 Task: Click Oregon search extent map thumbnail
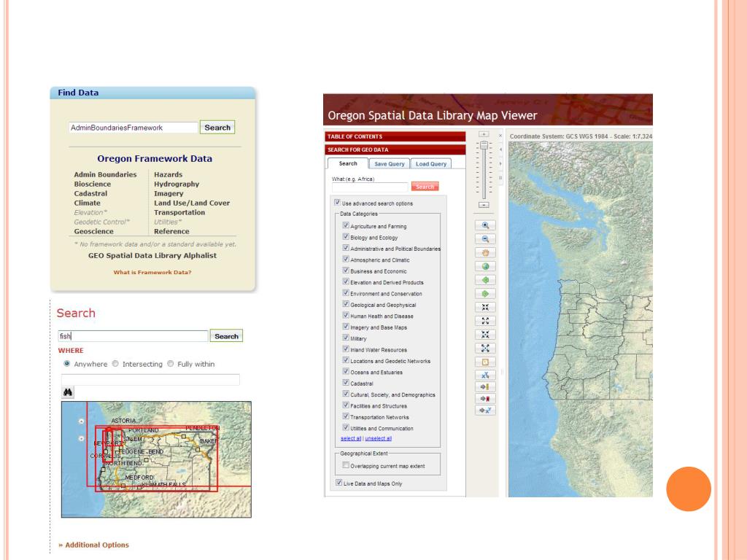(156, 459)
